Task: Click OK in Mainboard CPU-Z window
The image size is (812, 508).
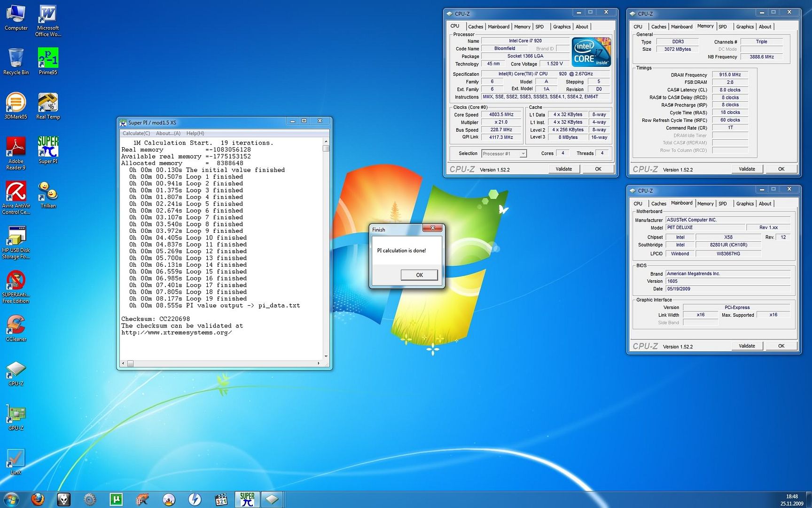Action: [781, 346]
